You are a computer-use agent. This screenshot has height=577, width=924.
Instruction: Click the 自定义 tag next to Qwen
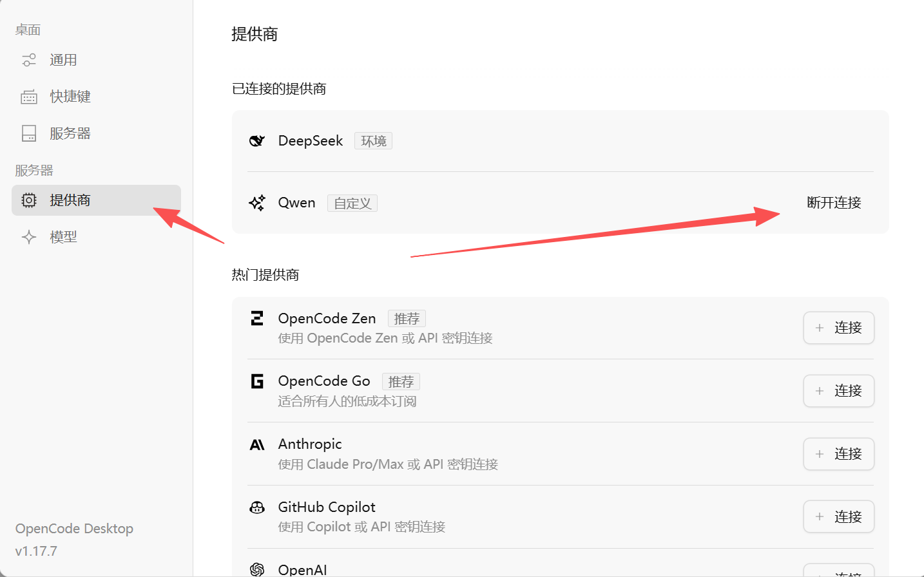click(352, 203)
